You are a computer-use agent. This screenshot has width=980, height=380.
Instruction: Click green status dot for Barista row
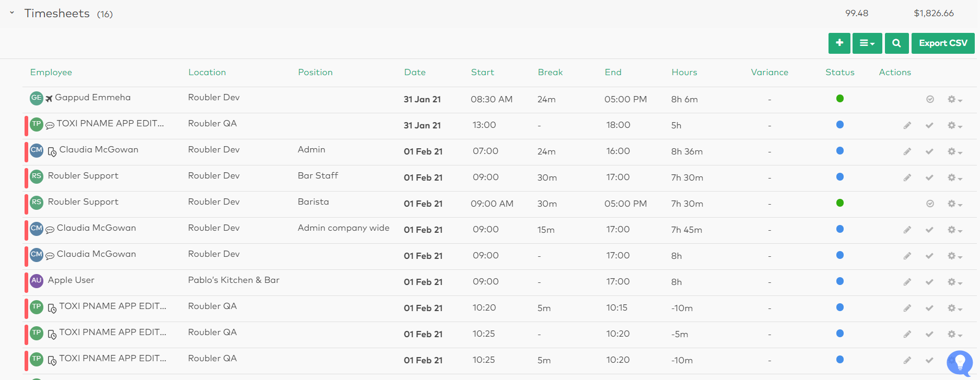click(x=840, y=203)
